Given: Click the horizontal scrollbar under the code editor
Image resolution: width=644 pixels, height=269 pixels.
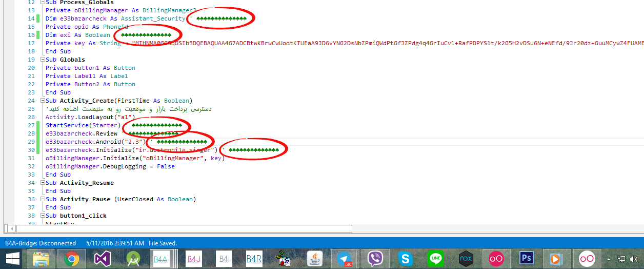Looking at the screenshot, I should 185,229.
